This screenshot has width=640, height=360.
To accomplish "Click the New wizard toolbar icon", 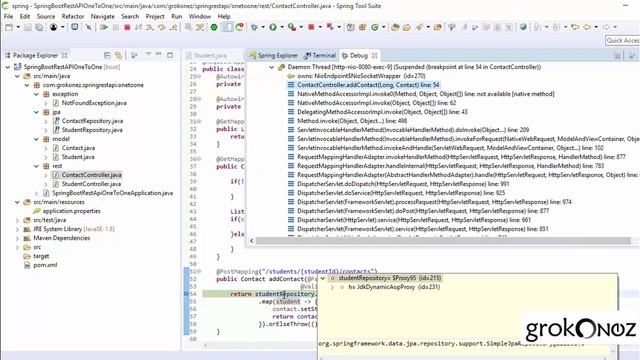I will pos(9,27).
